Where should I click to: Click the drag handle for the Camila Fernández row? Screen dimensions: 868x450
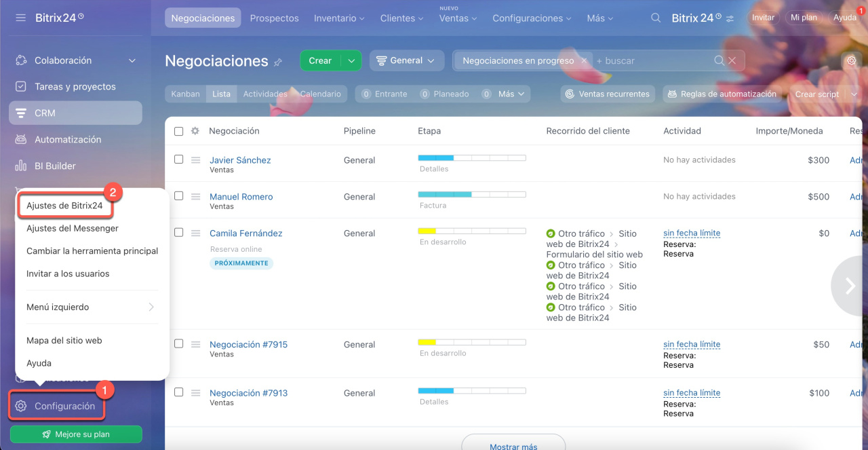click(x=195, y=233)
